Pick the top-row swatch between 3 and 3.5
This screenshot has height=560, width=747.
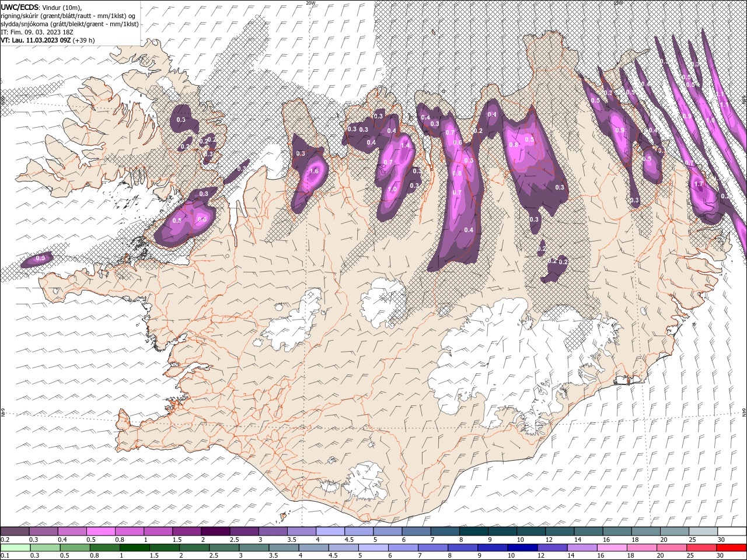pos(273,531)
